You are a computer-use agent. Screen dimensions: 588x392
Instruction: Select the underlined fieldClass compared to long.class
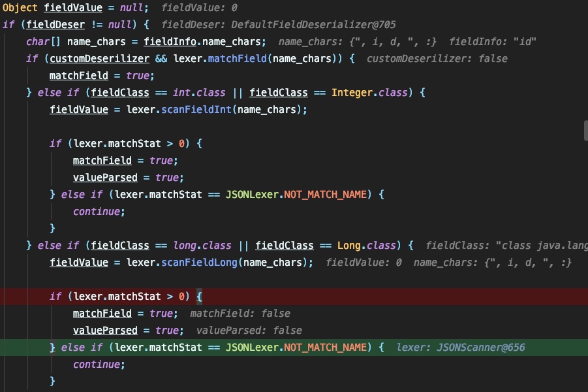point(119,245)
